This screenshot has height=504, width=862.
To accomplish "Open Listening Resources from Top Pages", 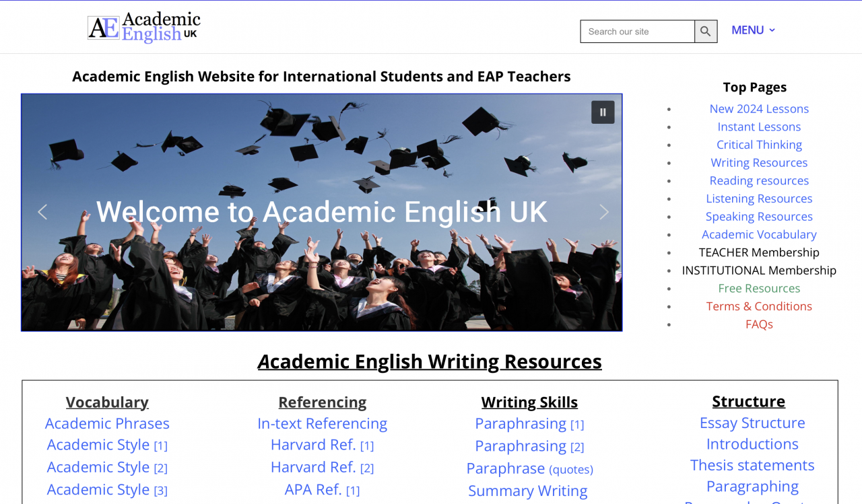I will point(759,198).
